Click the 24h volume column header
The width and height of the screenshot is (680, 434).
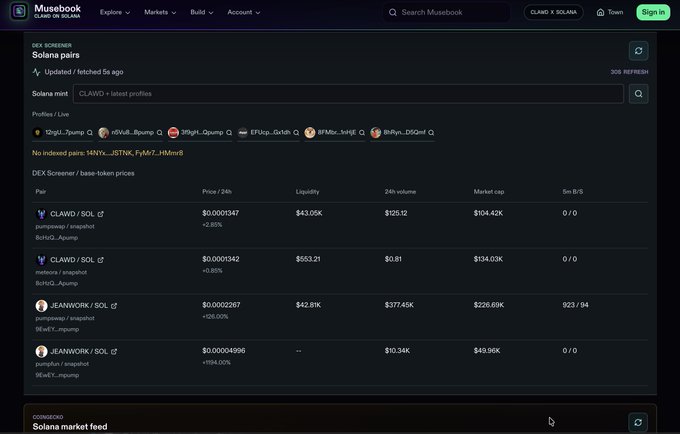400,192
